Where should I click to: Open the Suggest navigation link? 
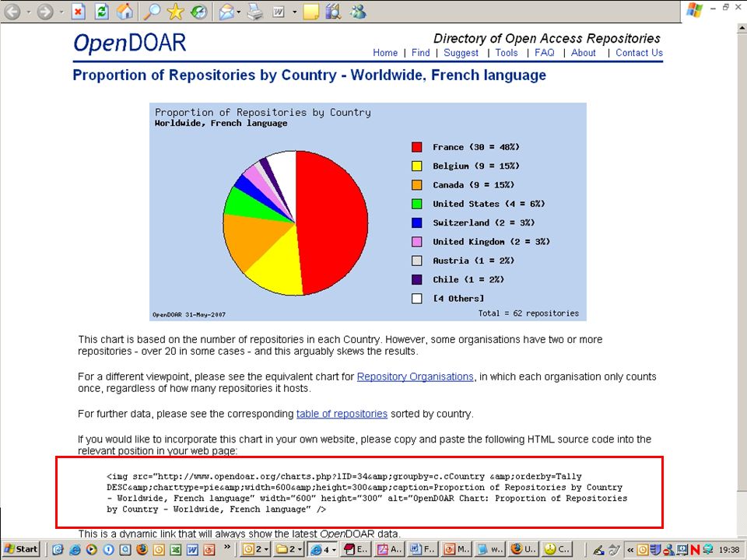(461, 53)
